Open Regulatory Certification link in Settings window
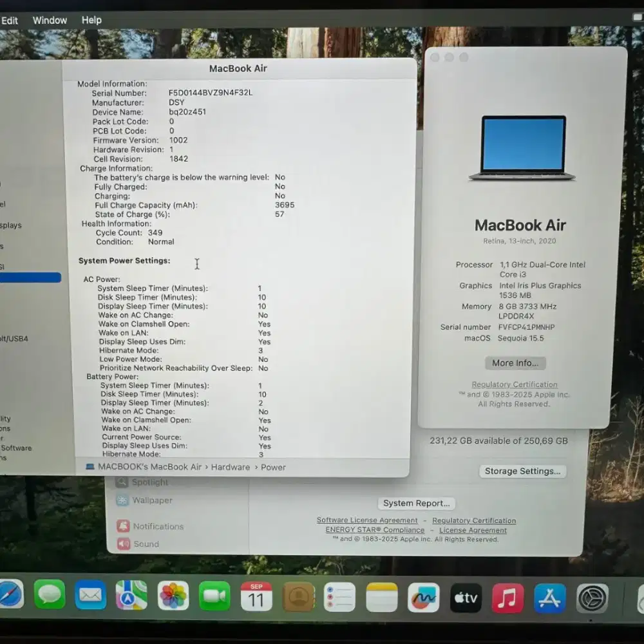Screen dimensions: 644x644 (474, 520)
